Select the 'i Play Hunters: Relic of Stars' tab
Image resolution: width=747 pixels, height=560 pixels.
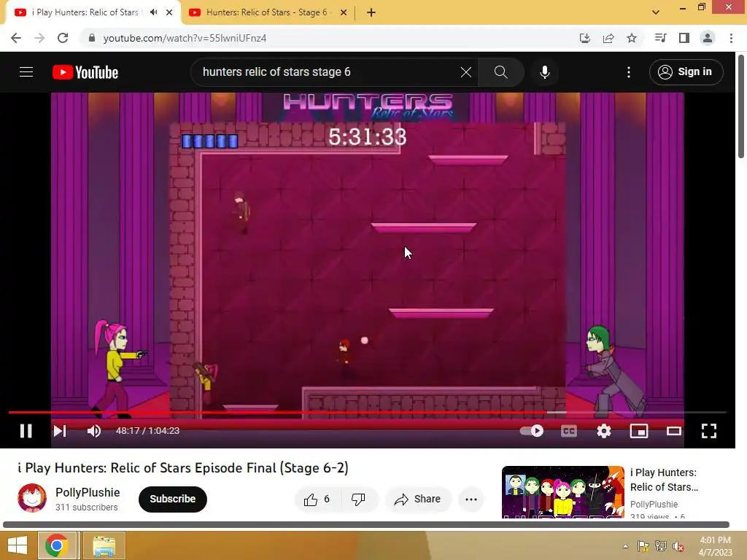point(86,12)
